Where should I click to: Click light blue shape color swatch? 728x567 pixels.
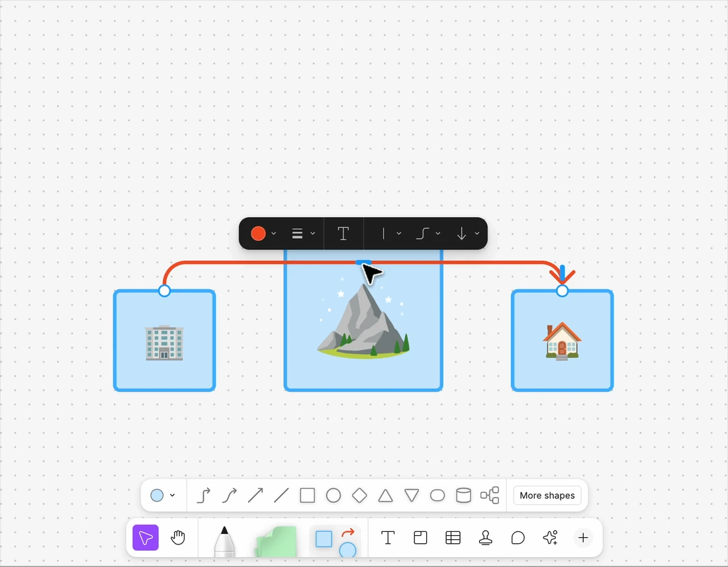157,495
